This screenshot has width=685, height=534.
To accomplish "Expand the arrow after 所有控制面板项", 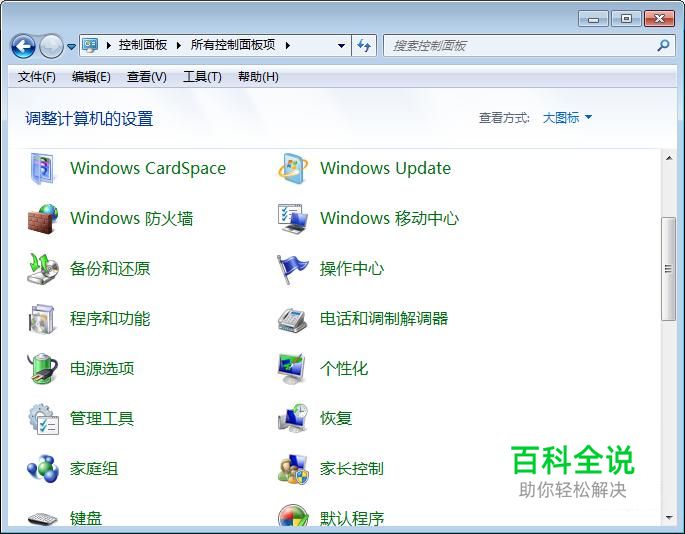I will pos(287,45).
